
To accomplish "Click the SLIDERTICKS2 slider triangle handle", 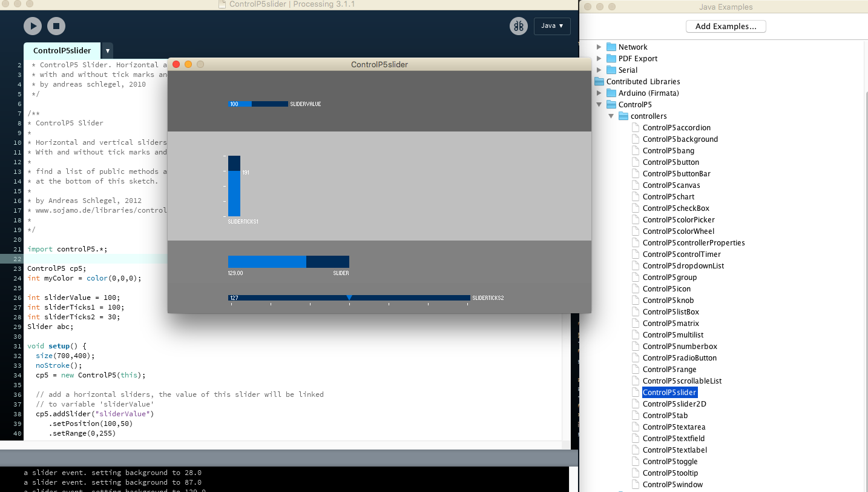I will (349, 298).
